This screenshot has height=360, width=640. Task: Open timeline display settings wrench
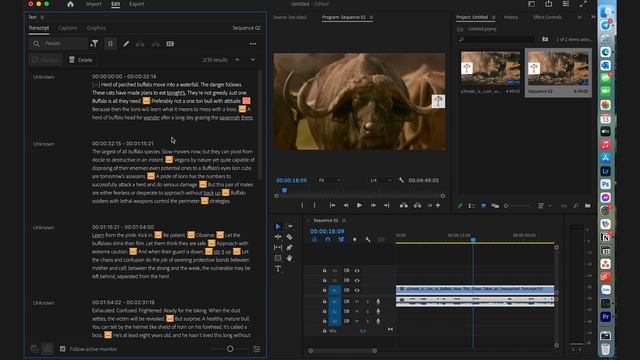click(x=368, y=240)
